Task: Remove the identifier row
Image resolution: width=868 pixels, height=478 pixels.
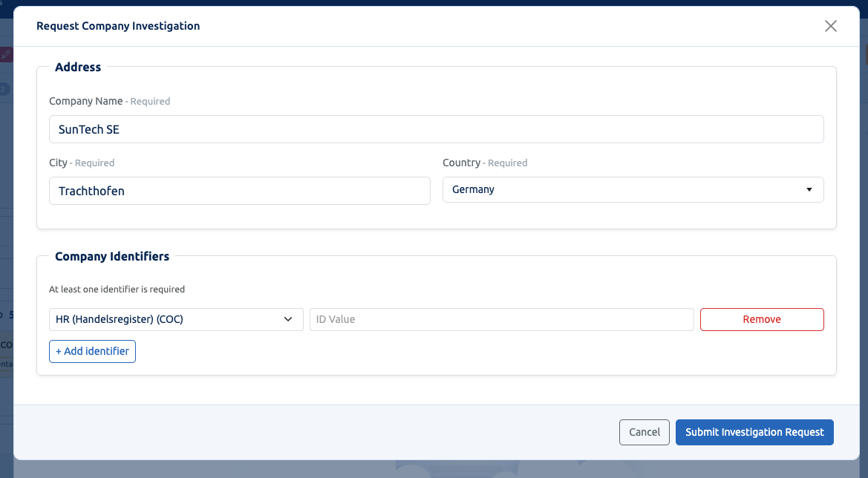Action: click(x=762, y=319)
